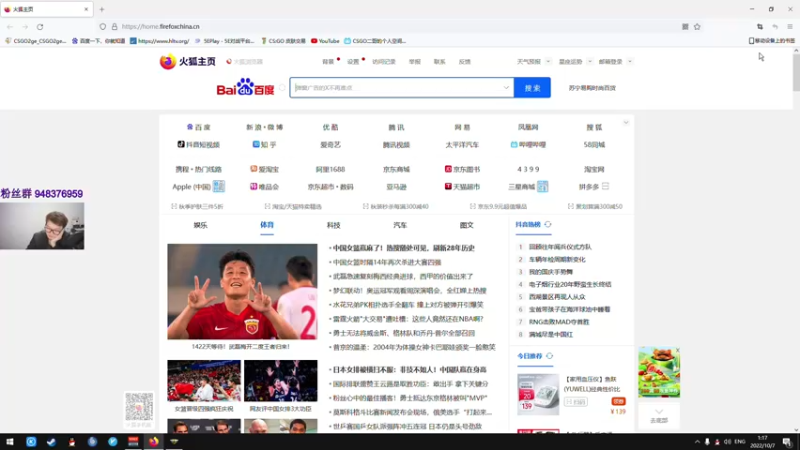Collapse the site navigation grid chevron
This screenshot has height=450, width=800.
coord(626,123)
